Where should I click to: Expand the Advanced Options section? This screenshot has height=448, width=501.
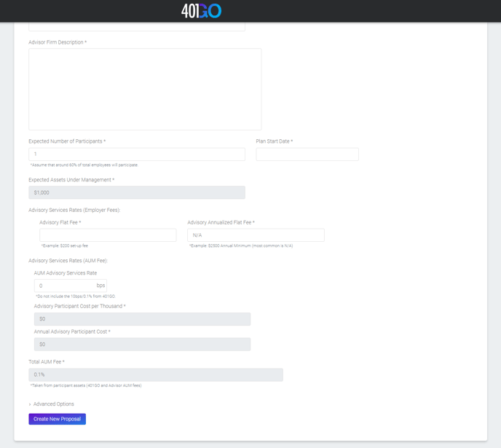pos(52,404)
